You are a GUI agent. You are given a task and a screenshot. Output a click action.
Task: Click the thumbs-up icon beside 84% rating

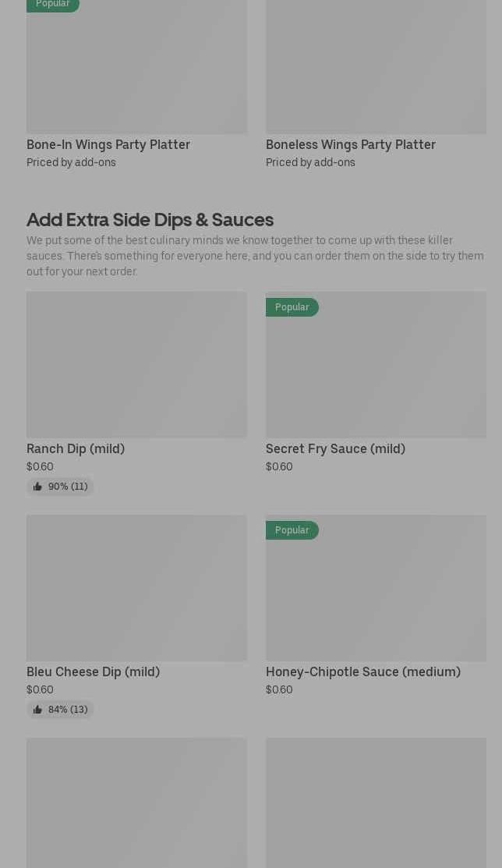(37, 710)
